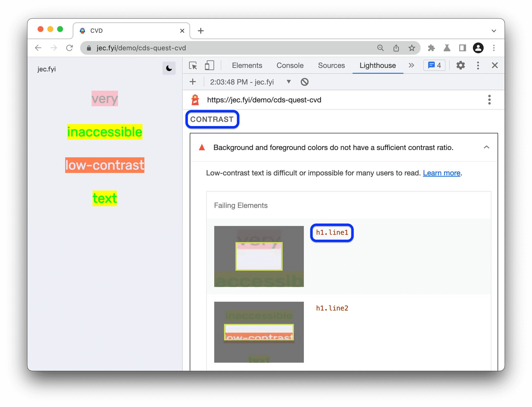
Task: Click the Elements tab in DevTools
Action: 247,65
